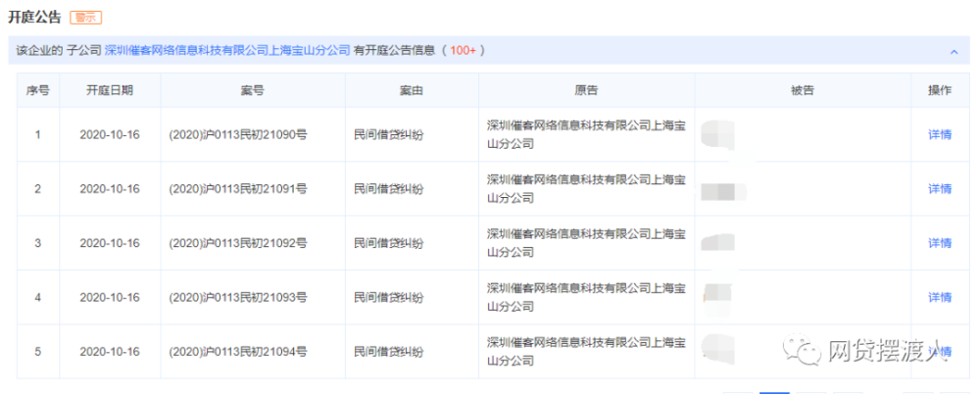980x394 pixels.
Task: Click the 原告 column header
Action: (586, 90)
